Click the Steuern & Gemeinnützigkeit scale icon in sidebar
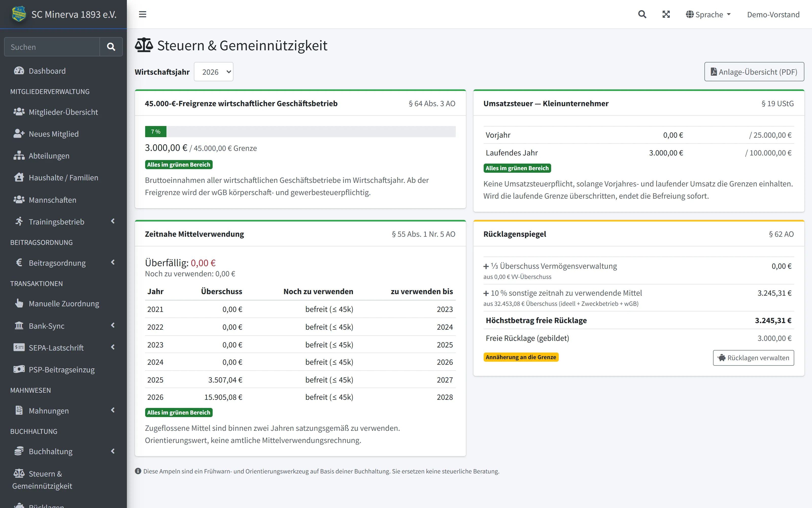 [19, 473]
